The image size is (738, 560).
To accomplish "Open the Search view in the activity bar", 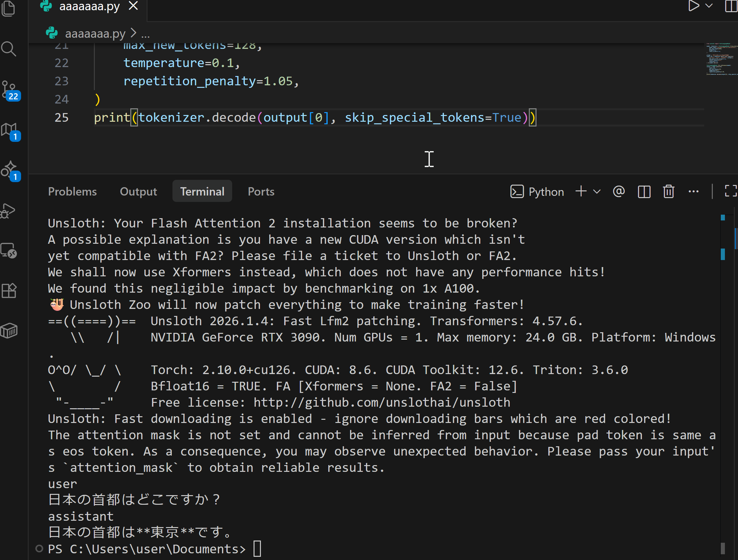I will (x=9, y=49).
